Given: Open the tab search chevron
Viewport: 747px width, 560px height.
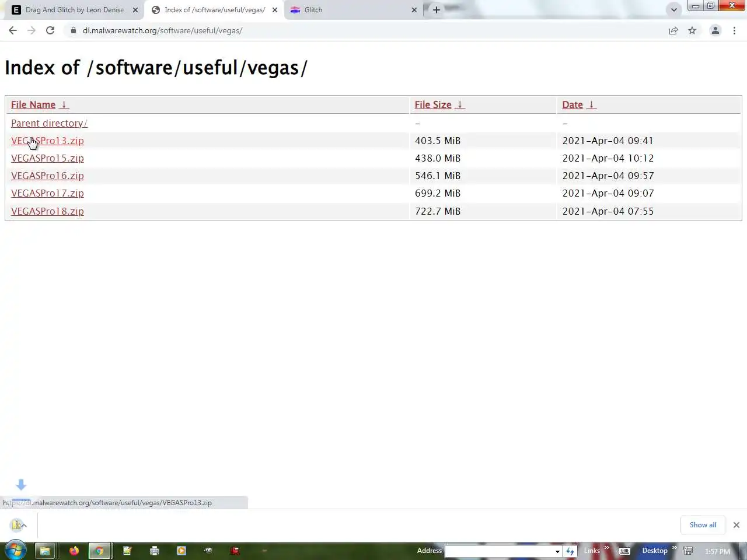Looking at the screenshot, I should [x=674, y=10].
